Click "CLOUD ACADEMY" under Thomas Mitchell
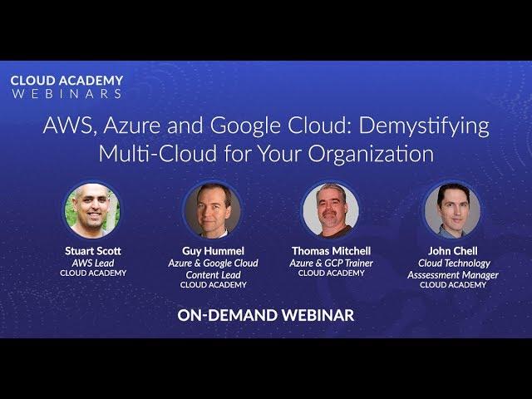Image resolution: width=532 pixels, height=399 pixels. pyautogui.click(x=331, y=273)
